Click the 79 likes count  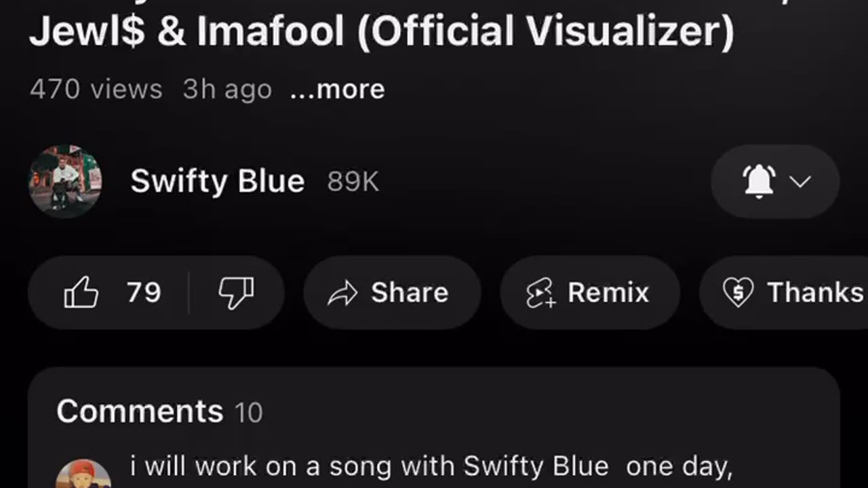coord(144,293)
